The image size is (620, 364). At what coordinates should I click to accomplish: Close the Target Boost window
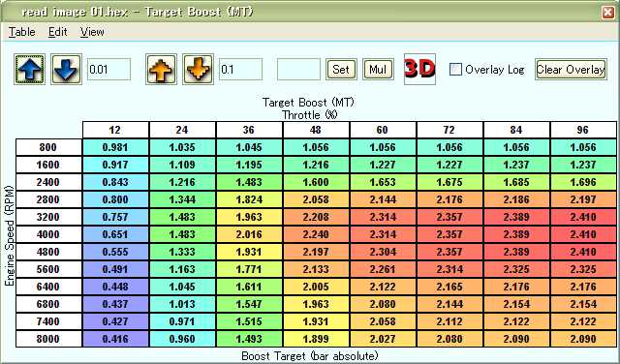[x=607, y=13]
